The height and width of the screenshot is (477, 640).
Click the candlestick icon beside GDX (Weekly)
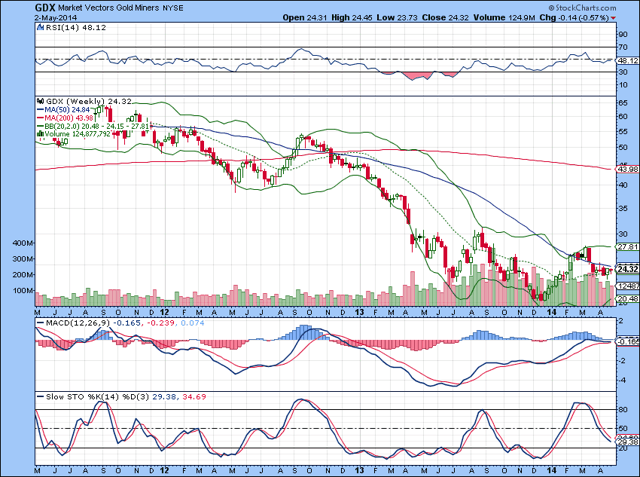point(40,101)
